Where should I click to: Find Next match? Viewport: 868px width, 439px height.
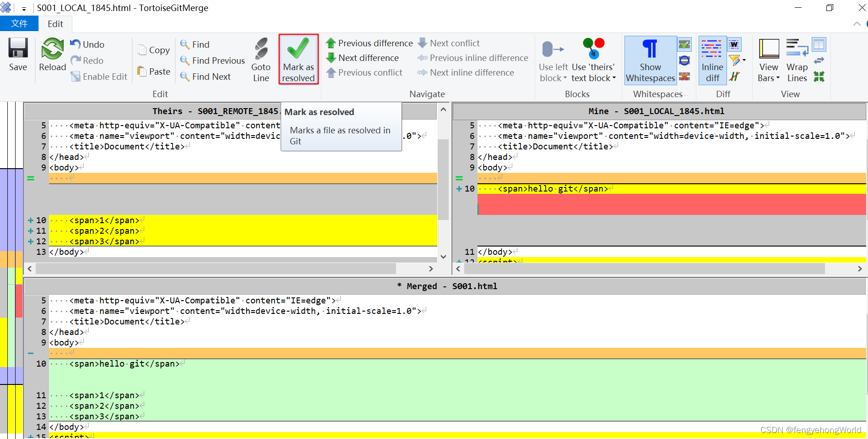[206, 77]
